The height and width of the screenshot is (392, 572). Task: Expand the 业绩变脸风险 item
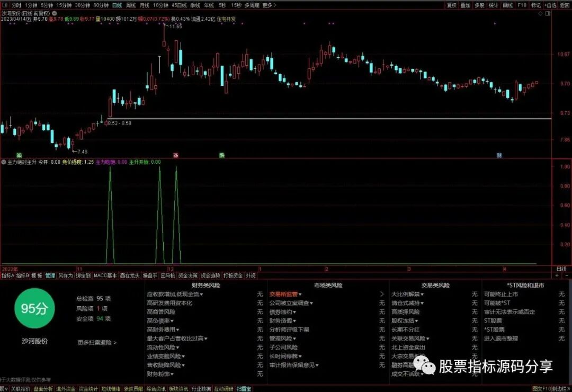click(x=166, y=356)
